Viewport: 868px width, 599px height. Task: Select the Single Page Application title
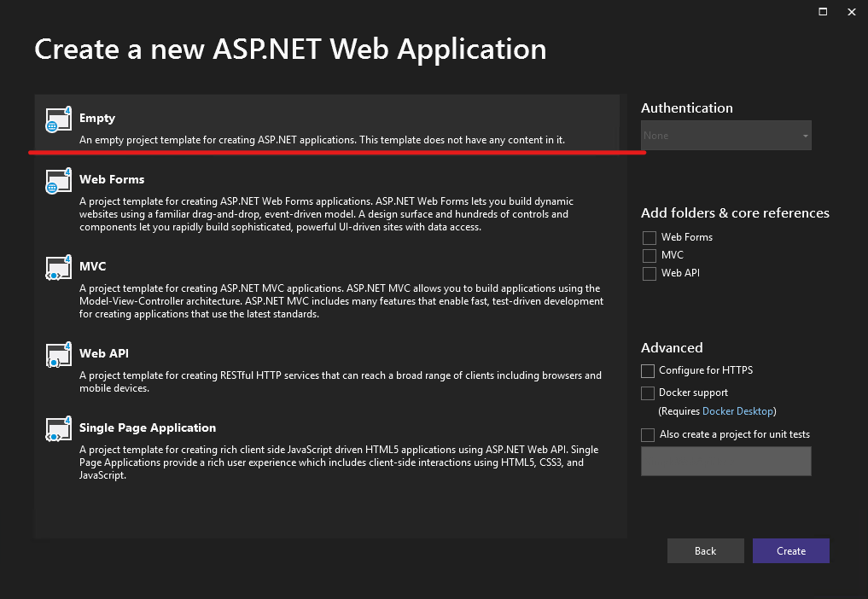tap(148, 427)
